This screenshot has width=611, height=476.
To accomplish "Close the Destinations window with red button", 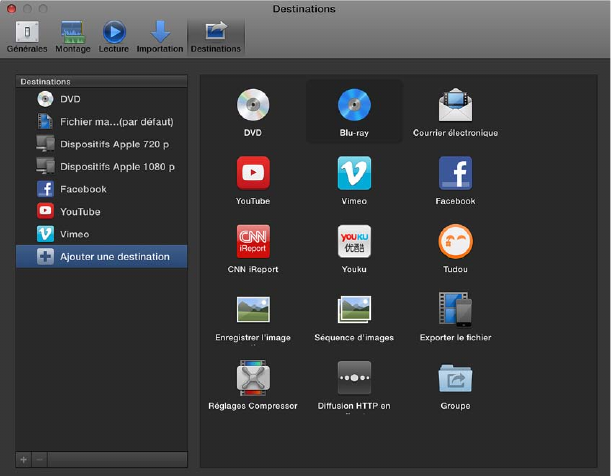I will (x=12, y=8).
